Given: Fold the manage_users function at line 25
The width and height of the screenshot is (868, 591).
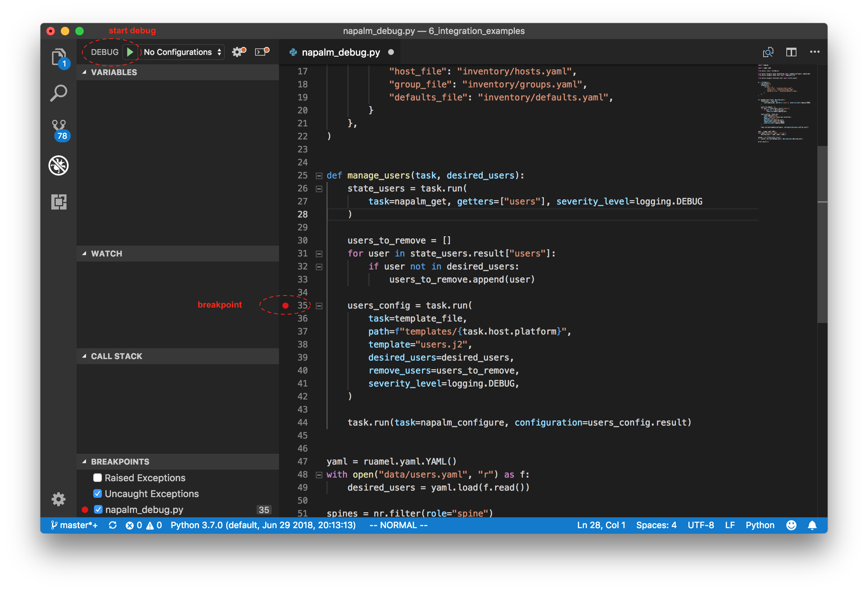Looking at the screenshot, I should 319,176.
